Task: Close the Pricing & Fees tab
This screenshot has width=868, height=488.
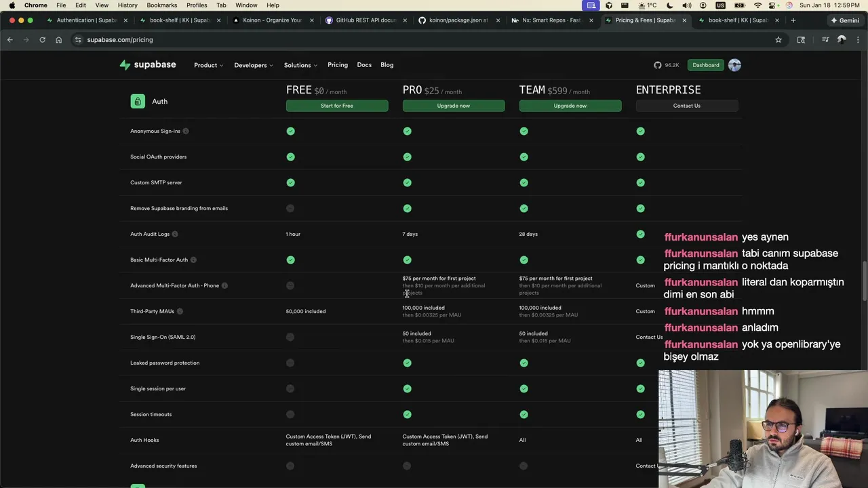Action: tap(684, 20)
